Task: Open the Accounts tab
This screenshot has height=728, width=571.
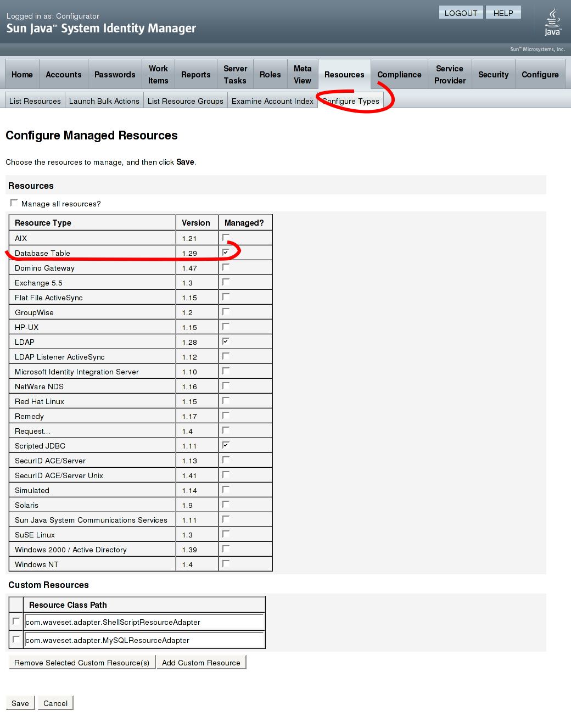Action: pyautogui.click(x=64, y=75)
